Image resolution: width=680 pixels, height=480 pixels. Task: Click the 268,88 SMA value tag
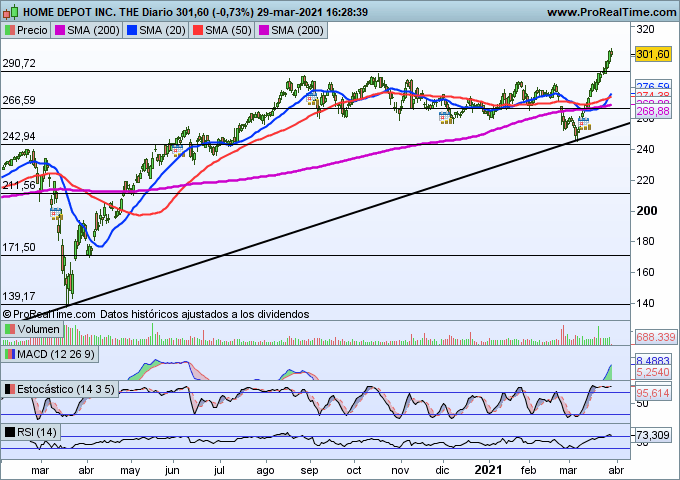(x=653, y=111)
